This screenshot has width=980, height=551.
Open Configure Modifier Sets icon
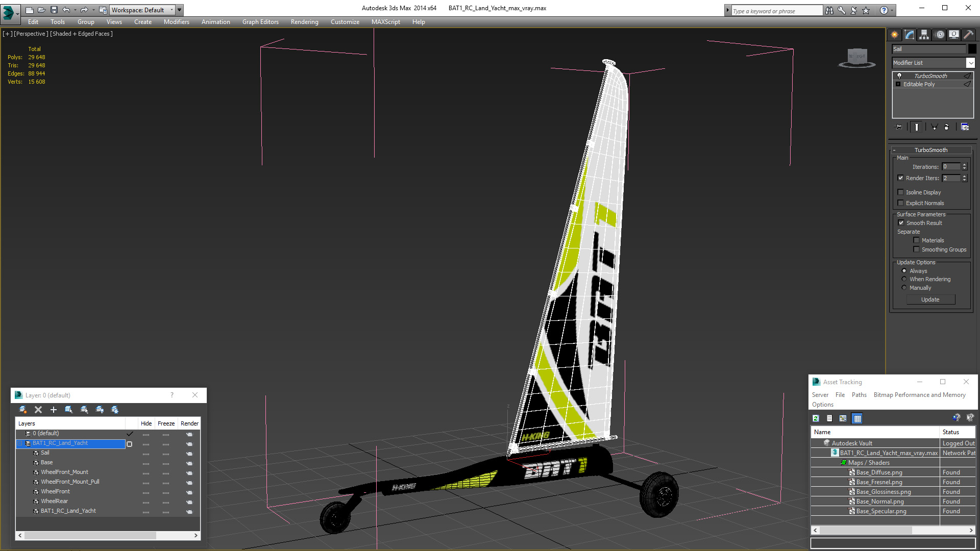(x=965, y=127)
